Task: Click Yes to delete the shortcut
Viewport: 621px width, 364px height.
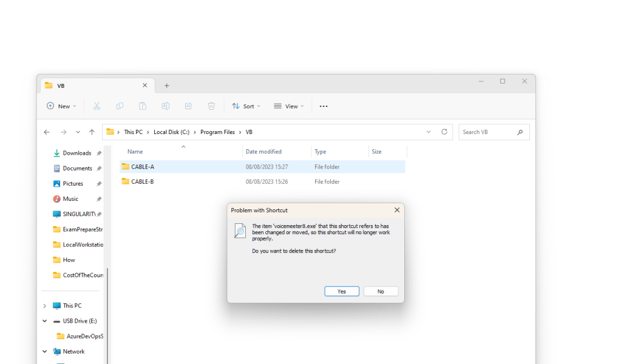Action: (342, 291)
